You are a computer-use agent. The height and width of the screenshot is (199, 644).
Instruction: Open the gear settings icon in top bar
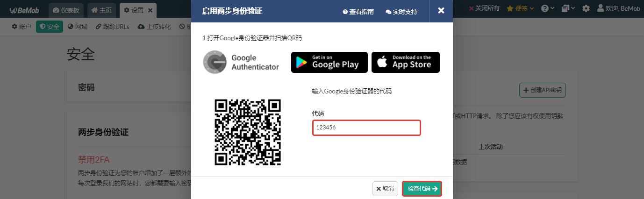pyautogui.click(x=586, y=8)
